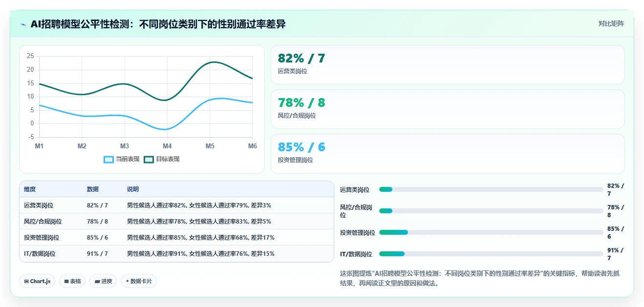Click the 当前表现 line dip at M4

(166, 129)
